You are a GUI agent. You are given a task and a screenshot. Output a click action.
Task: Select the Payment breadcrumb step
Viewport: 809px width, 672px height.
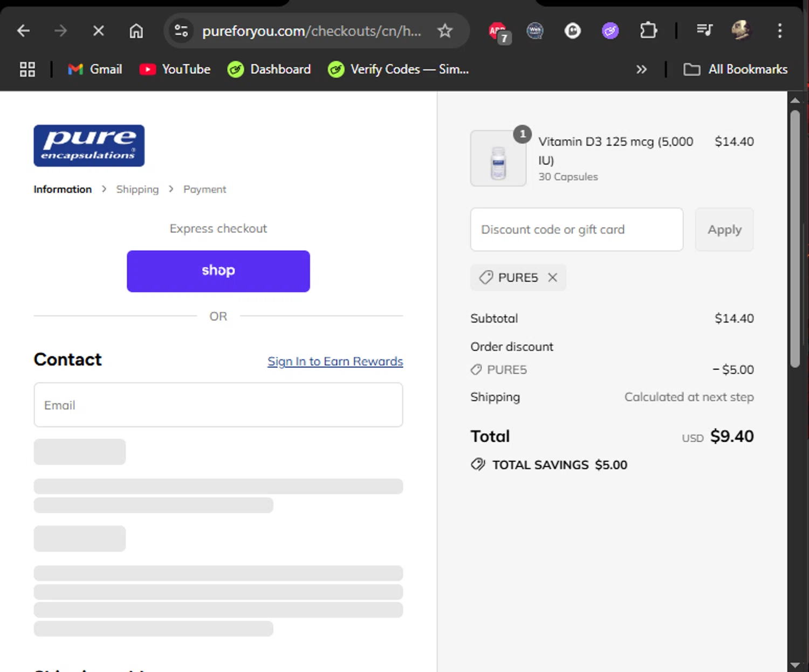coord(204,189)
